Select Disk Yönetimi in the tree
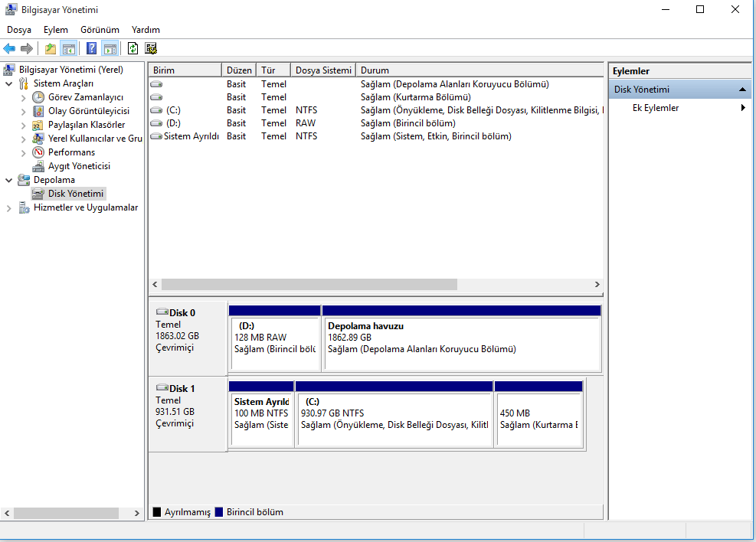 [76, 194]
